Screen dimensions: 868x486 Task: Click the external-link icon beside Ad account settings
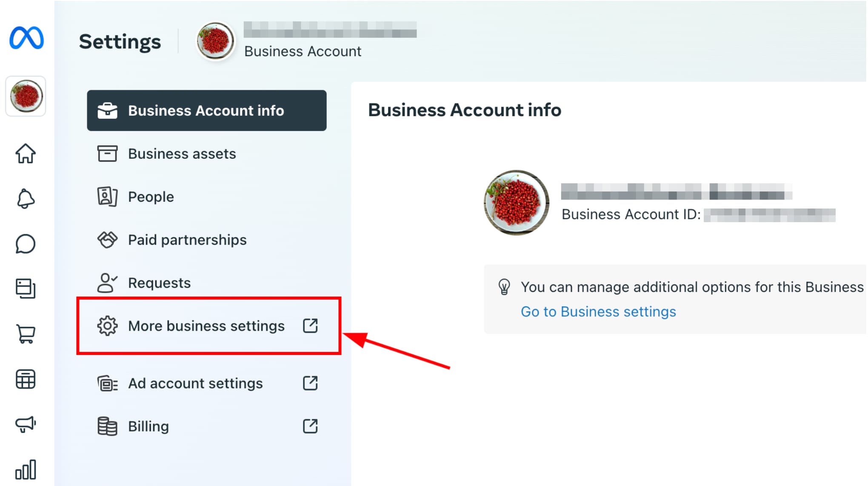pyautogui.click(x=310, y=383)
